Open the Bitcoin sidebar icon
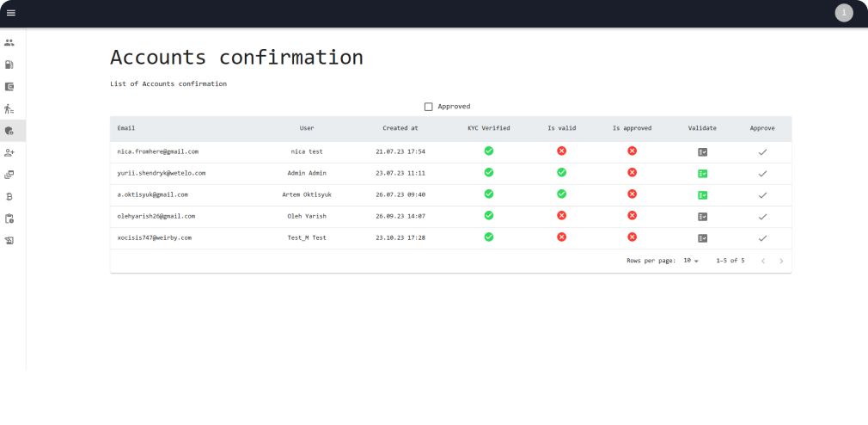 click(9, 196)
